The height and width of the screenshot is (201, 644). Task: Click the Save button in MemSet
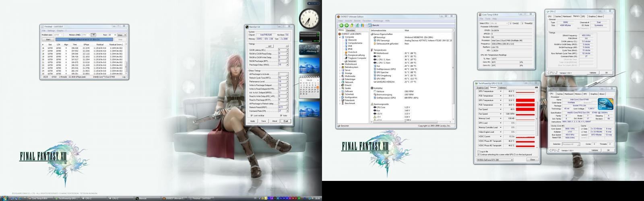coord(263,121)
